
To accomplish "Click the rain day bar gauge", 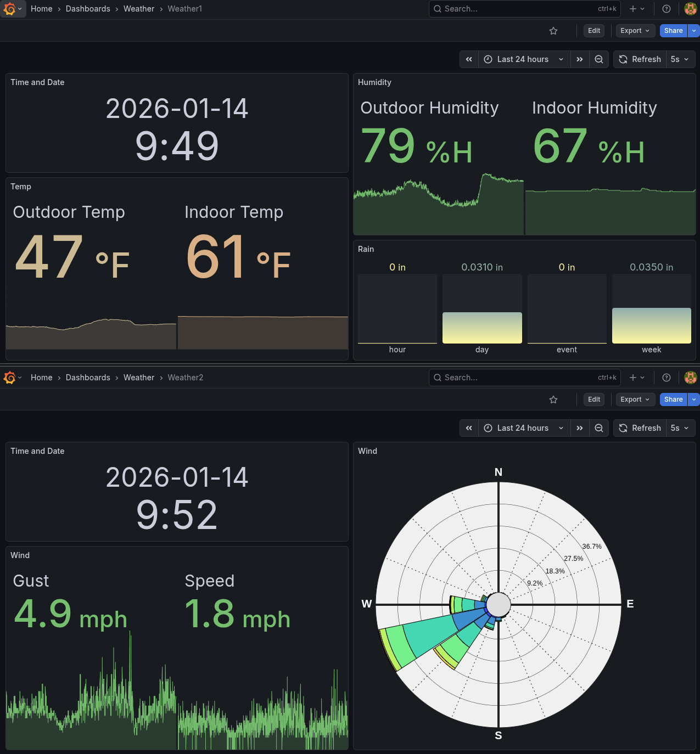I will click(482, 309).
